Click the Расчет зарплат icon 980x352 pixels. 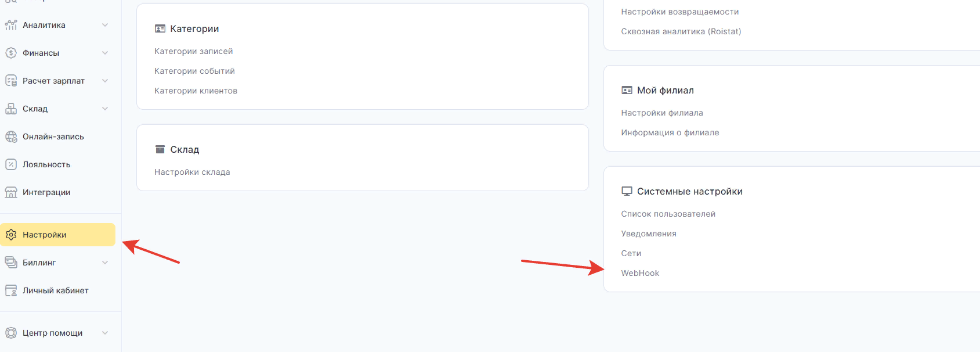click(11, 81)
